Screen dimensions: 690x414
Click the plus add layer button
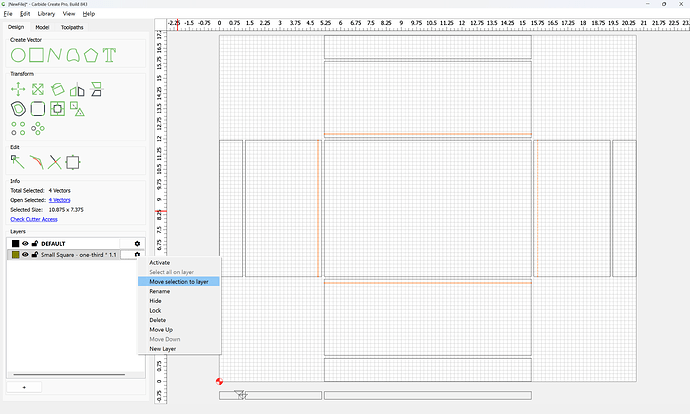tap(24, 387)
